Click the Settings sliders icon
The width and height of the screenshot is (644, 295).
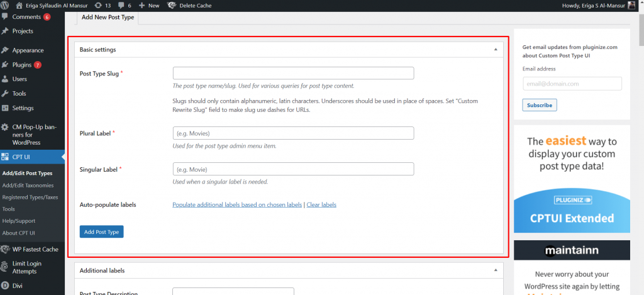[x=5, y=108]
